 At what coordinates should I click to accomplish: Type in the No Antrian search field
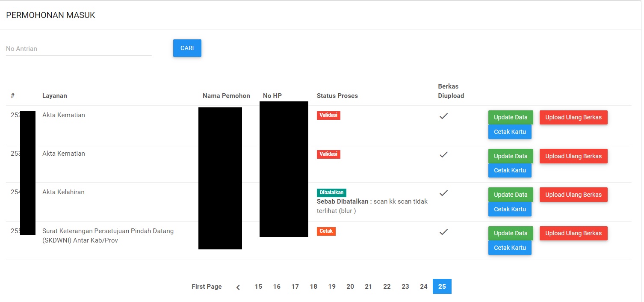pos(79,49)
